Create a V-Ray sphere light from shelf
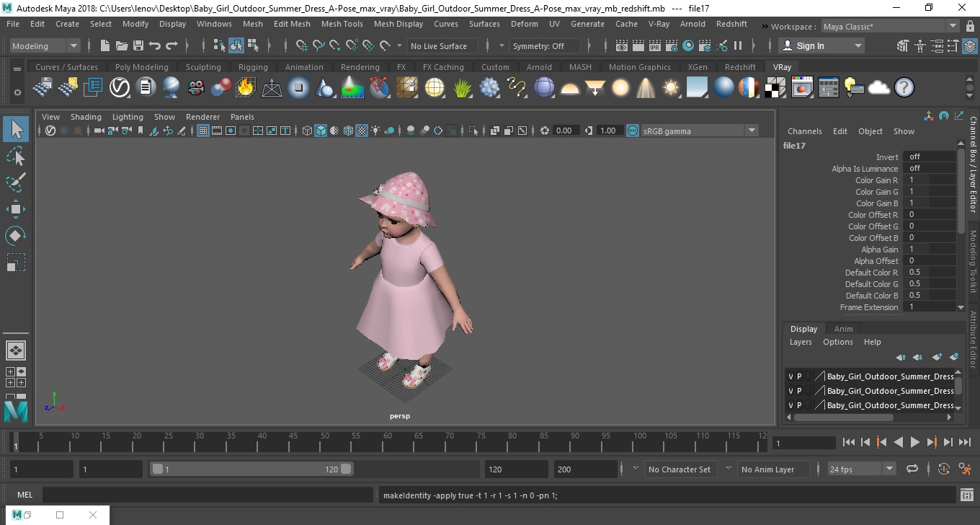The width and height of the screenshot is (980, 525). [x=620, y=88]
